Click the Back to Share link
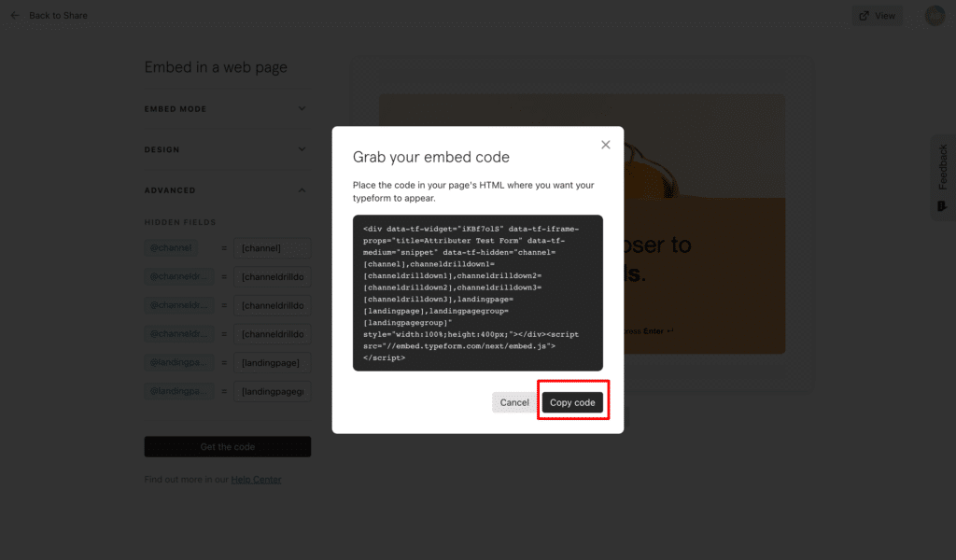 [58, 15]
